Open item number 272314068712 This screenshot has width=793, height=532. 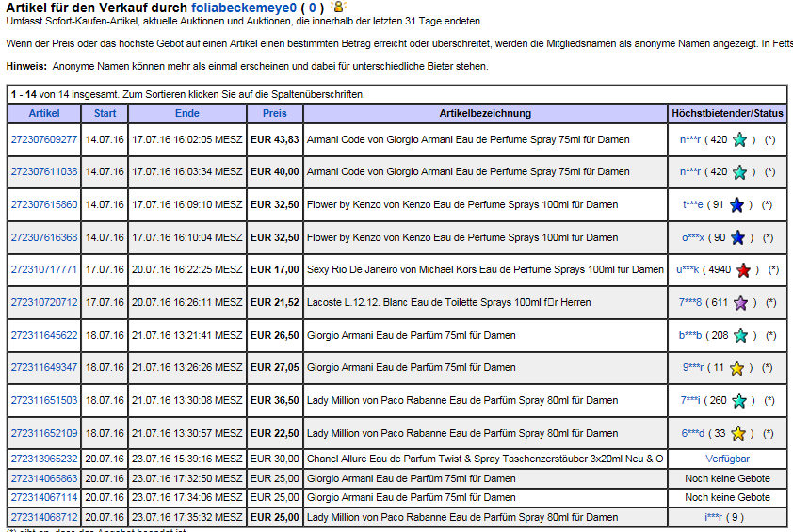tap(44, 517)
